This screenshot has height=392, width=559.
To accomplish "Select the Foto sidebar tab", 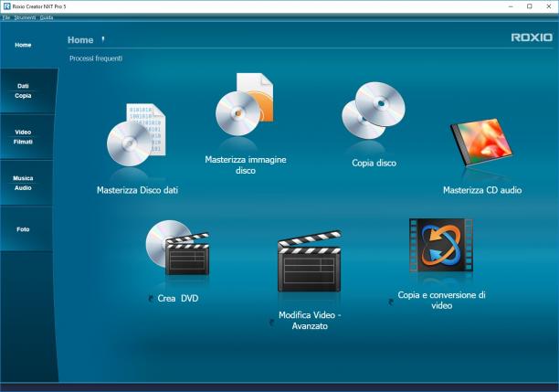I will click(x=23, y=229).
